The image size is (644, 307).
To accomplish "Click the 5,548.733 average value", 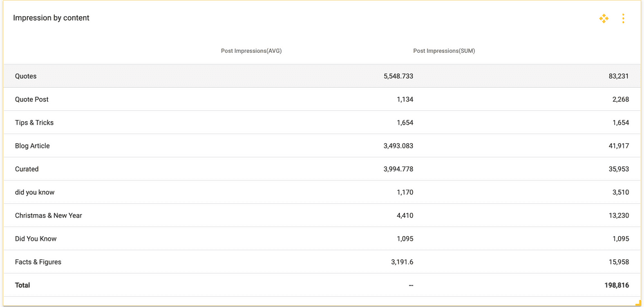I will click(398, 76).
